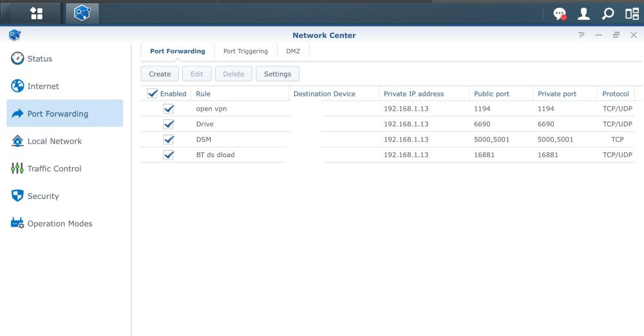The height and width of the screenshot is (336, 644).
Task: Click the Local Network house icon
Action: click(x=17, y=141)
